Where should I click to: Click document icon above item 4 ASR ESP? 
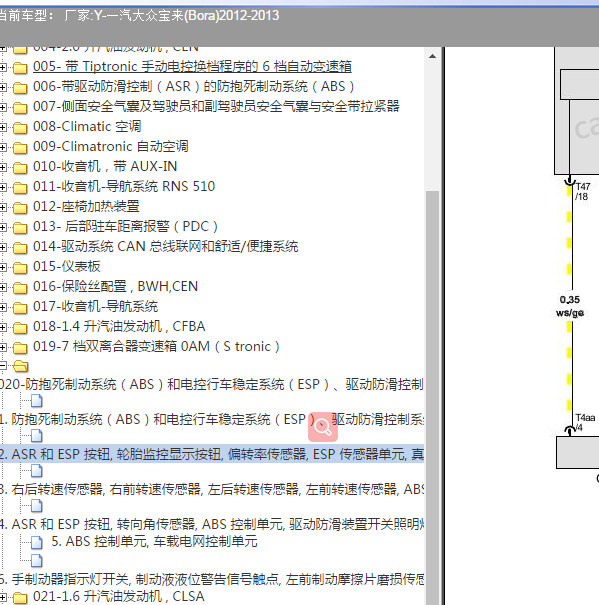(x=37, y=506)
